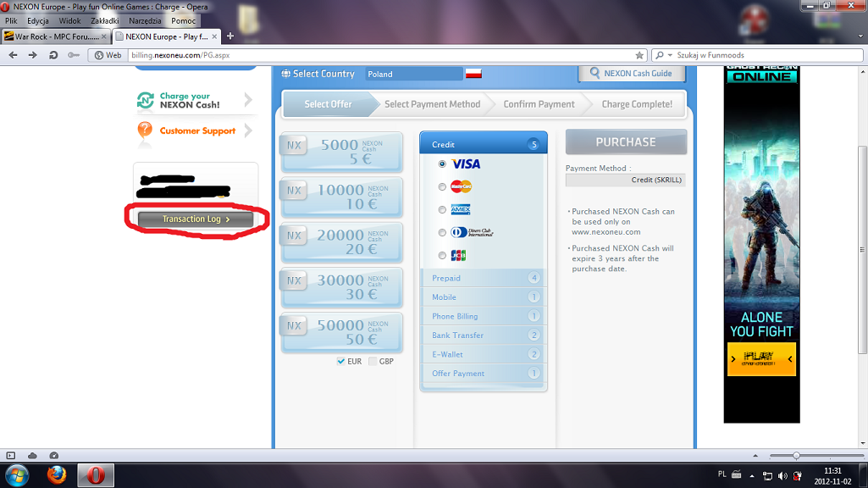
Task: Click the page vertical scrollbar
Action: point(862,249)
